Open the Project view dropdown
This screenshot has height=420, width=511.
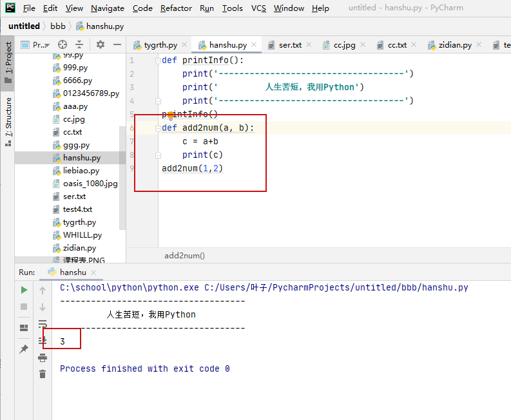pos(35,44)
